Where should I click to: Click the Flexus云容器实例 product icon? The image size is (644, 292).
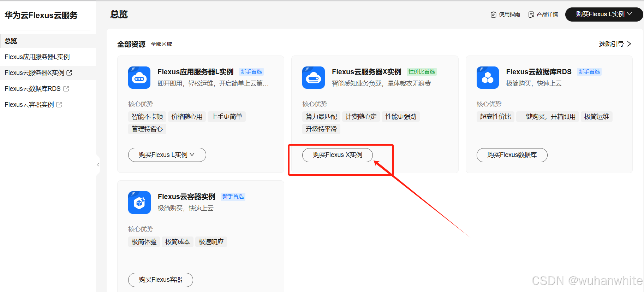(139, 203)
